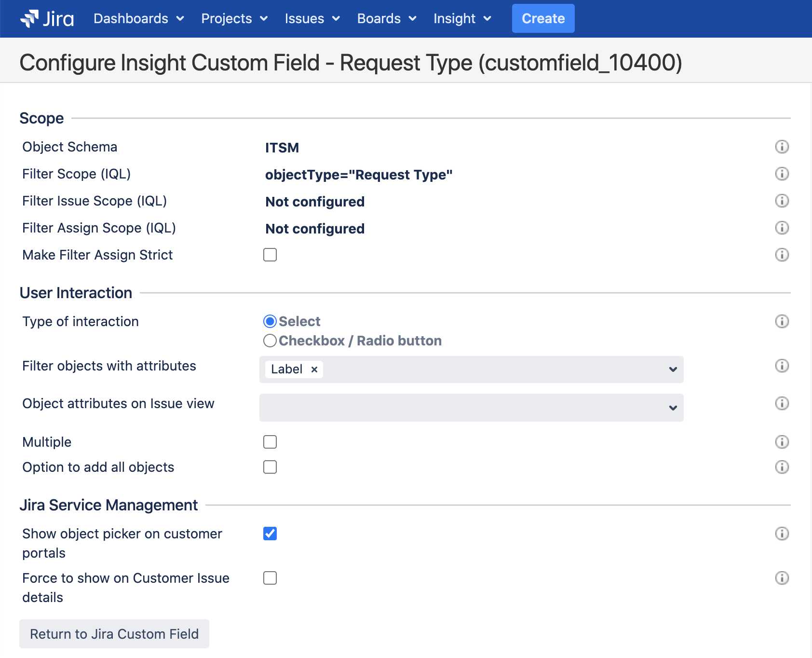Open Object attributes on Issue view dropdown

[673, 408]
